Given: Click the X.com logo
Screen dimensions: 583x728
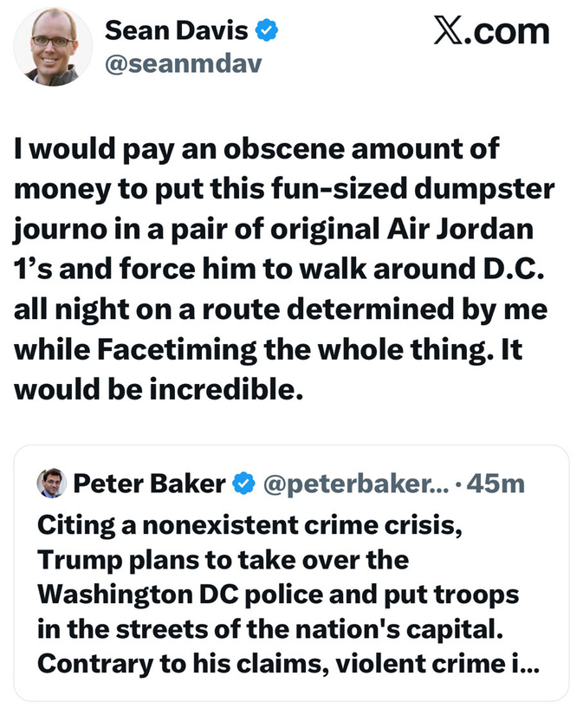Looking at the screenshot, I should tap(491, 32).
